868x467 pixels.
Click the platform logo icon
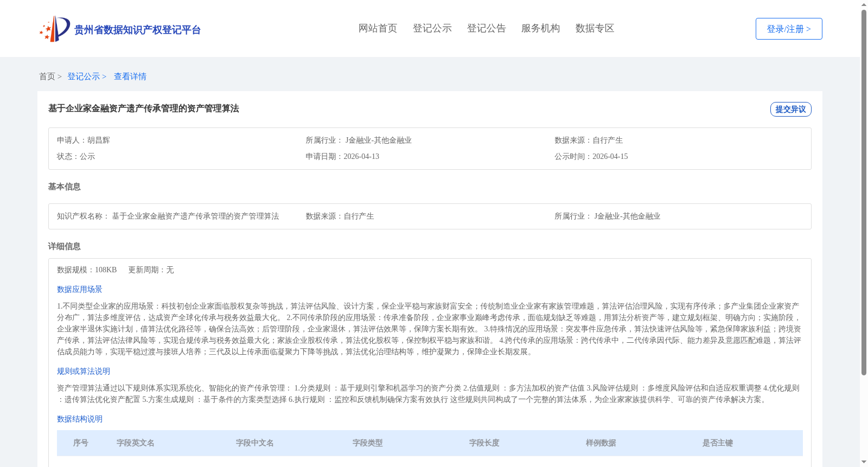pos(55,29)
